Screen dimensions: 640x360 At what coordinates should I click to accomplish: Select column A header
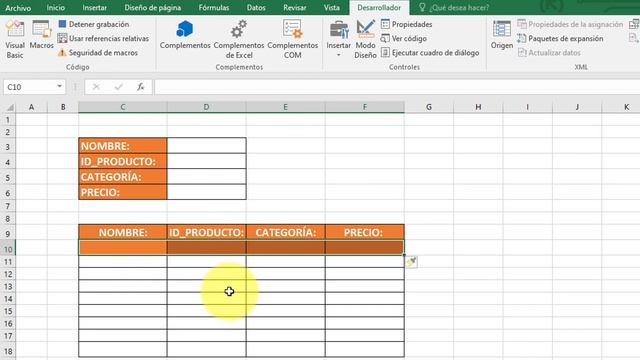coord(31,107)
